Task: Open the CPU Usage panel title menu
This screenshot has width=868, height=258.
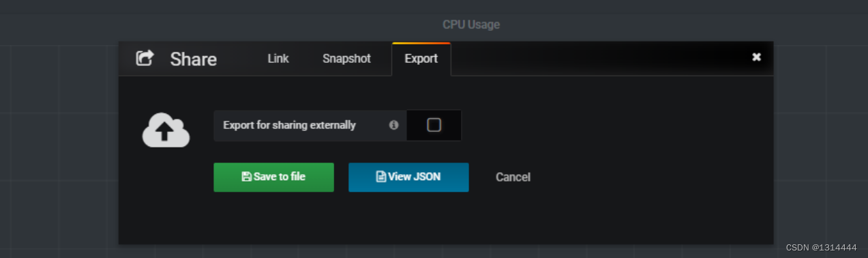Action: (471, 25)
